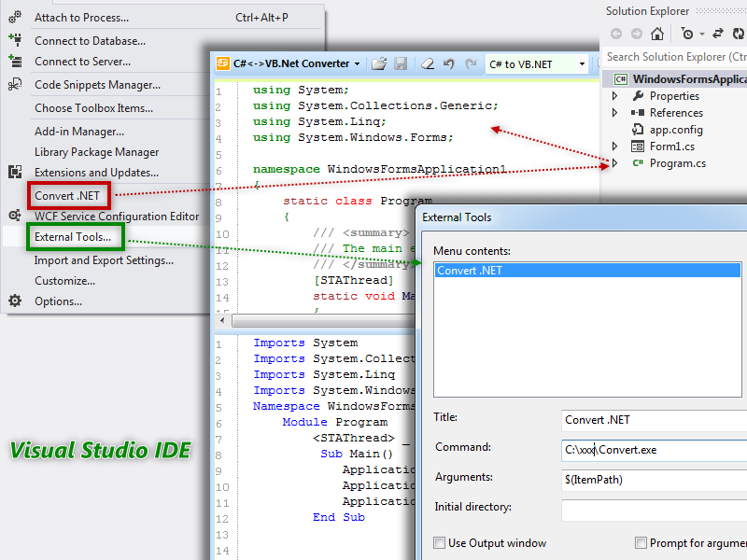The width and height of the screenshot is (747, 560).
Task: Click the Code Snippets Manager icon
Action: (x=15, y=84)
